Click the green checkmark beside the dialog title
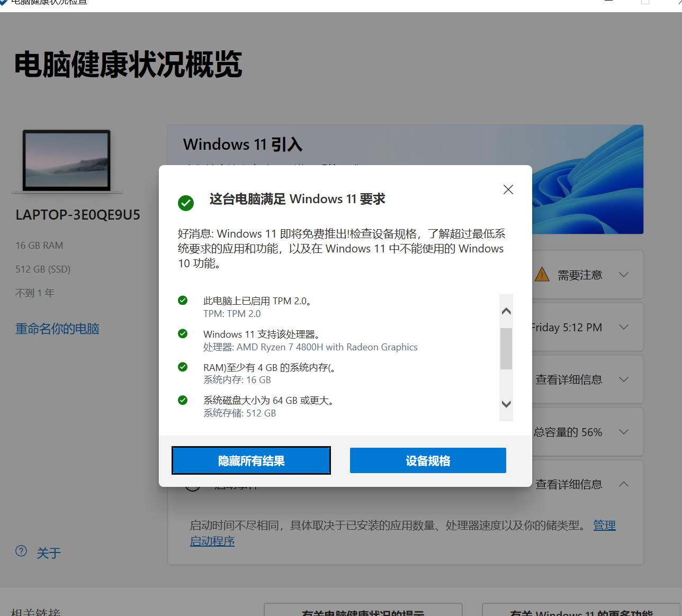Screen dimensions: 682x616 [186, 203]
